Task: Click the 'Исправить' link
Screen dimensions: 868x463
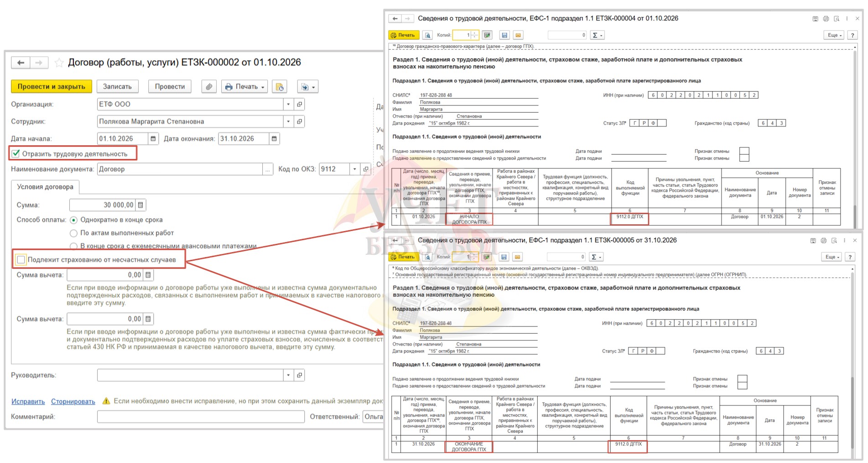Action: 28,402
